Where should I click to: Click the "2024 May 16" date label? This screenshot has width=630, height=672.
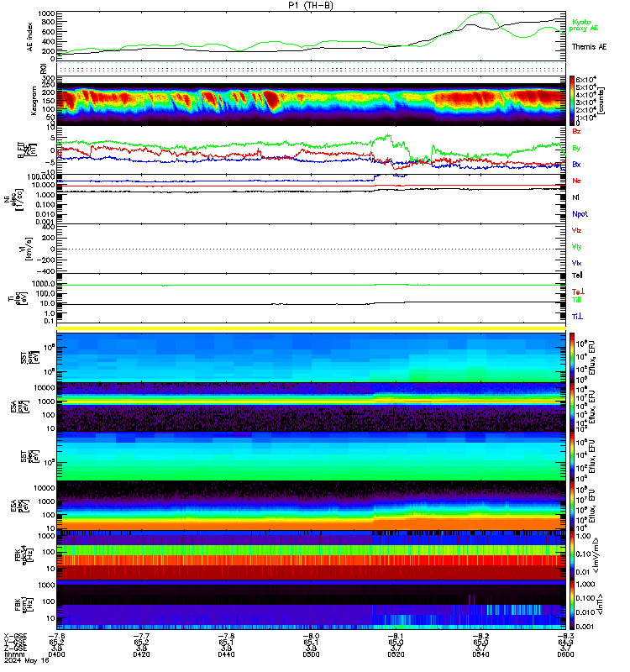27,660
